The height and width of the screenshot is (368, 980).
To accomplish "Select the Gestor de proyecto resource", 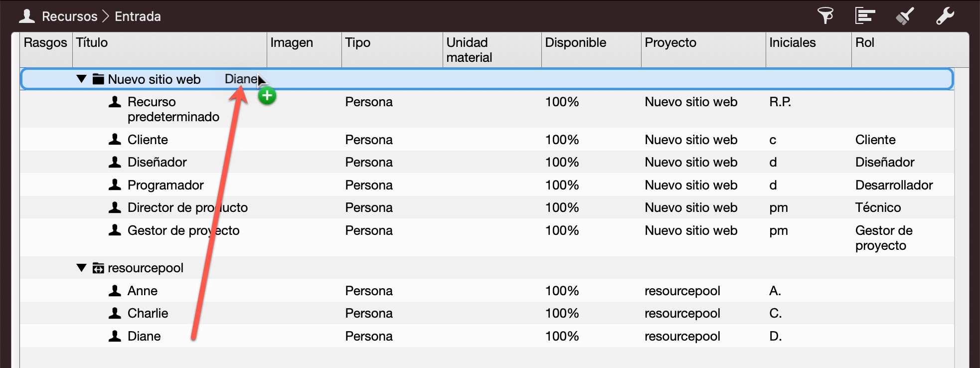I will (x=184, y=230).
